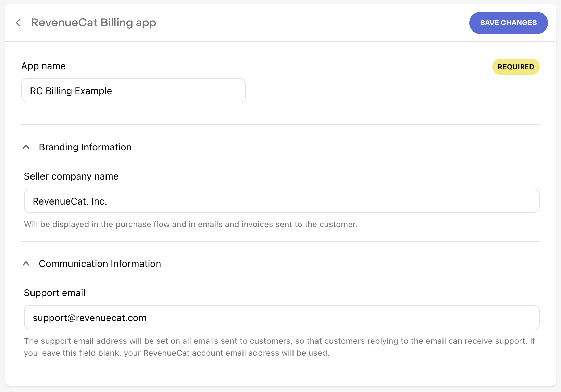Click the Seller company name label
Image resolution: width=561 pixels, height=392 pixels.
[71, 176]
